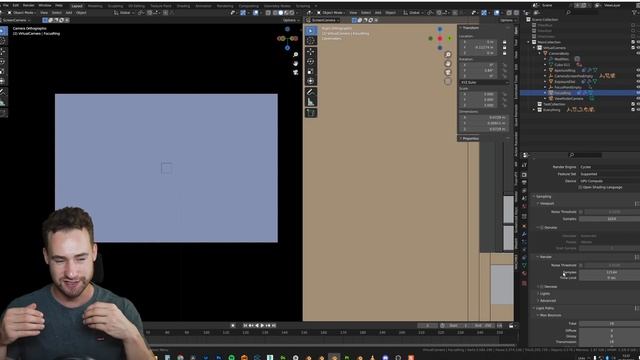Select the Measure tool in right viewport
Screen dimensions: 640x360
point(311,102)
